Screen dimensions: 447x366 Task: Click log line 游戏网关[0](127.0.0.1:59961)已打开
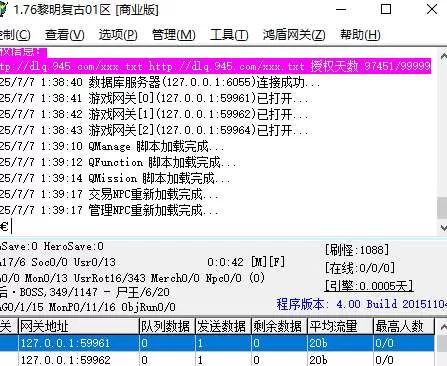[x=154, y=98]
